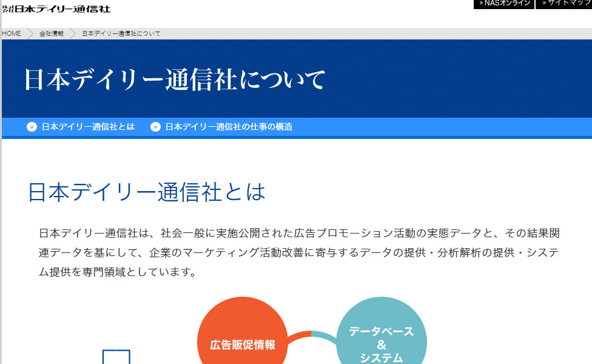Click the 日本デイリー通信社とは section heading

pos(147,192)
